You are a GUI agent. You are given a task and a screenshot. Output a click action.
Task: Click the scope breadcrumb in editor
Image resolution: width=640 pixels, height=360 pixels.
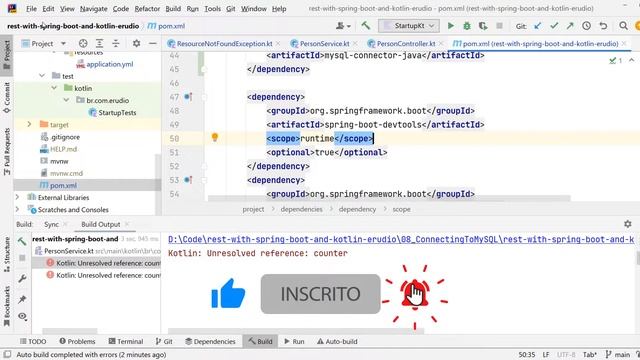coord(401,209)
